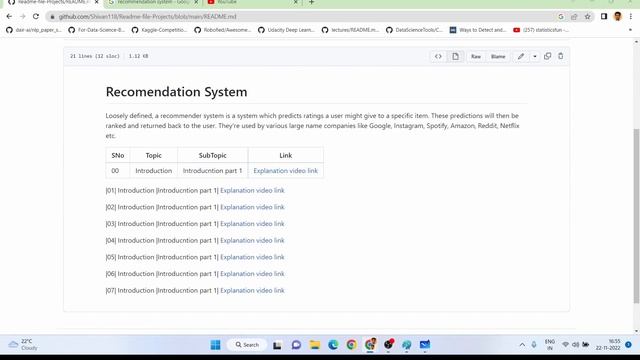The image size is (640, 360).
Task: Open Explanation video link for item 04
Action: click(252, 240)
